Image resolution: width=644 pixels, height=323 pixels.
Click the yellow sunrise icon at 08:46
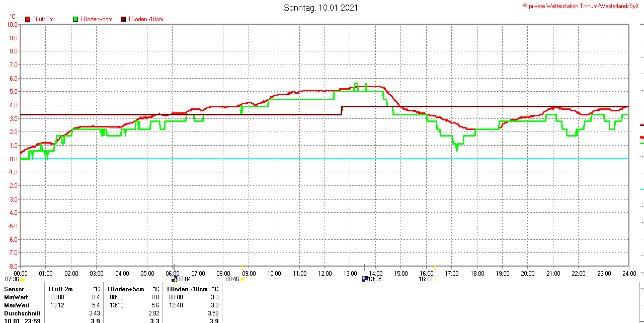click(x=243, y=279)
